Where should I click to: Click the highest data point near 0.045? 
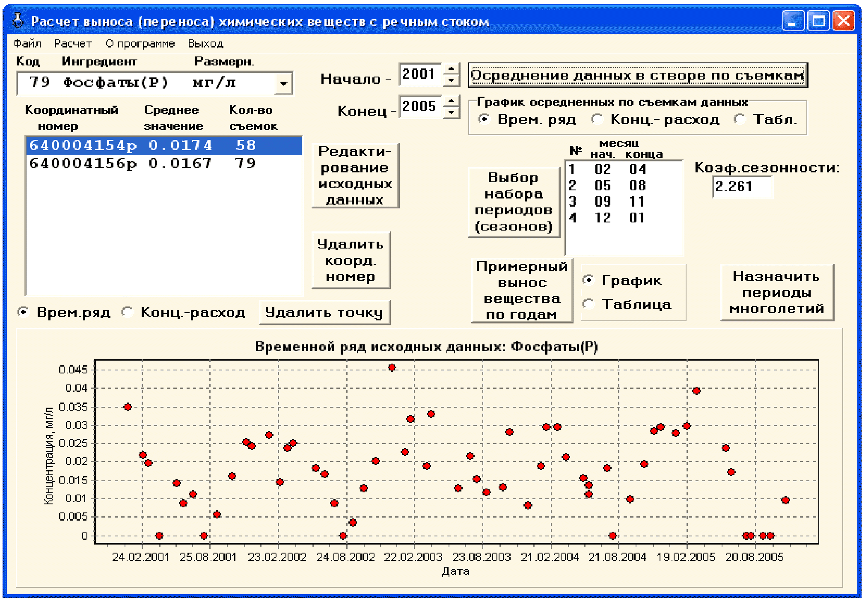pos(392,367)
